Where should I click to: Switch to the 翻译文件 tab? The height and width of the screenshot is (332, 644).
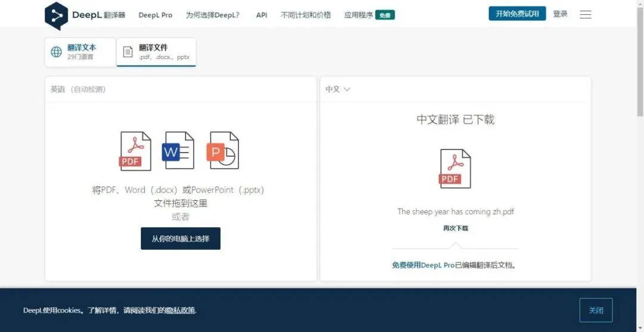(x=156, y=52)
